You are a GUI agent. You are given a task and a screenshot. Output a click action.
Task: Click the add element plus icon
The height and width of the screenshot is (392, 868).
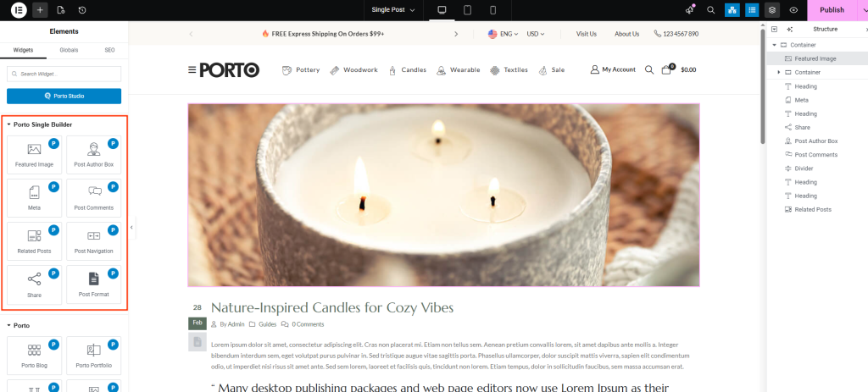(x=40, y=10)
